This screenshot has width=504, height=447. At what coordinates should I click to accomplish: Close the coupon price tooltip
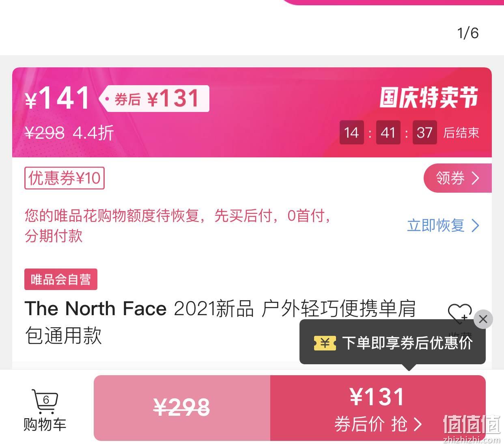(483, 319)
